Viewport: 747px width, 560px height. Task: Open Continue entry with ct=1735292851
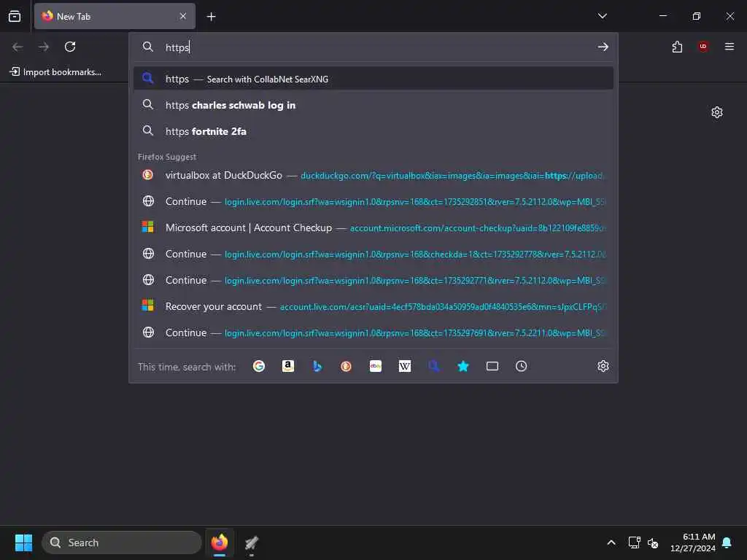(373, 201)
